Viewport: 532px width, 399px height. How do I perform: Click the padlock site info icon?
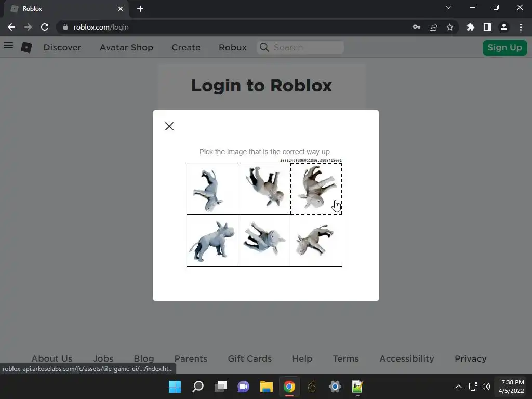click(65, 27)
